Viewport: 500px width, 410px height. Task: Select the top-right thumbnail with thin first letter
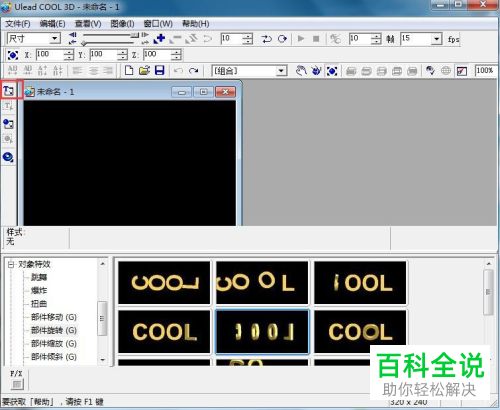click(360, 283)
